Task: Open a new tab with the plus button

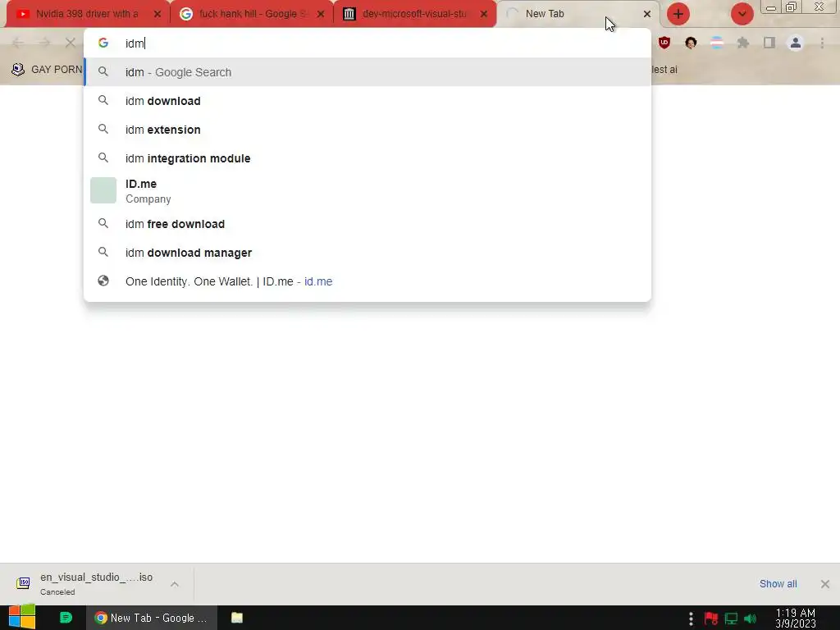Action: tap(678, 14)
